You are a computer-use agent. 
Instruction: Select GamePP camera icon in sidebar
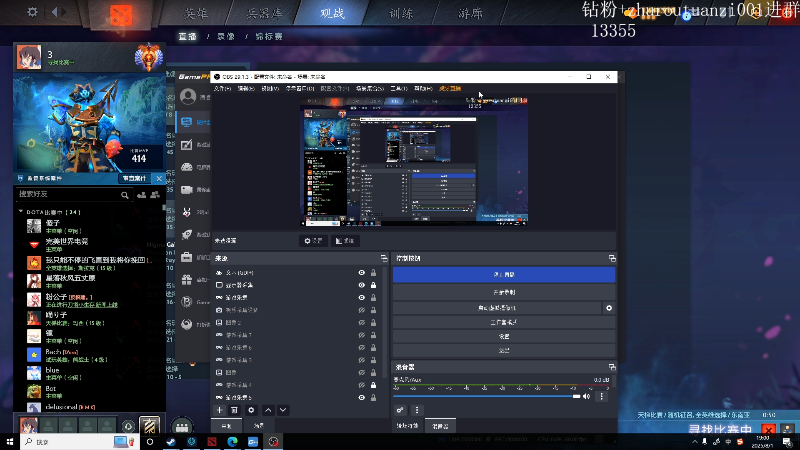(x=187, y=189)
